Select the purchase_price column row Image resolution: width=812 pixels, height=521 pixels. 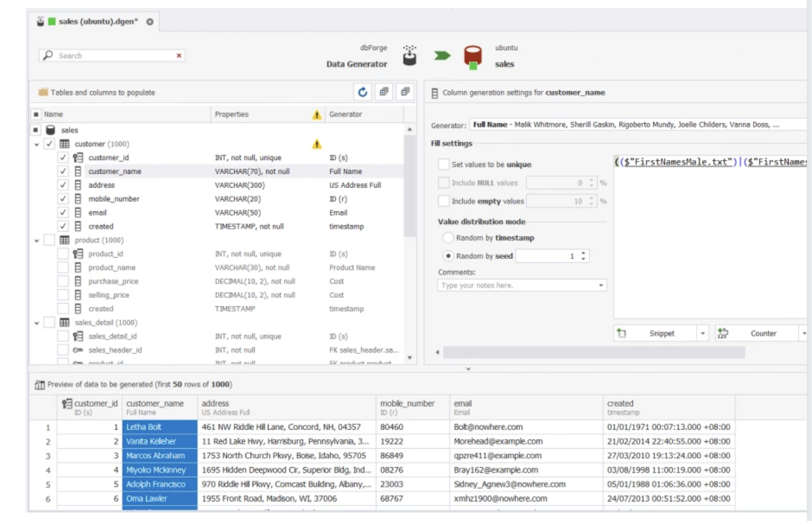point(217,282)
